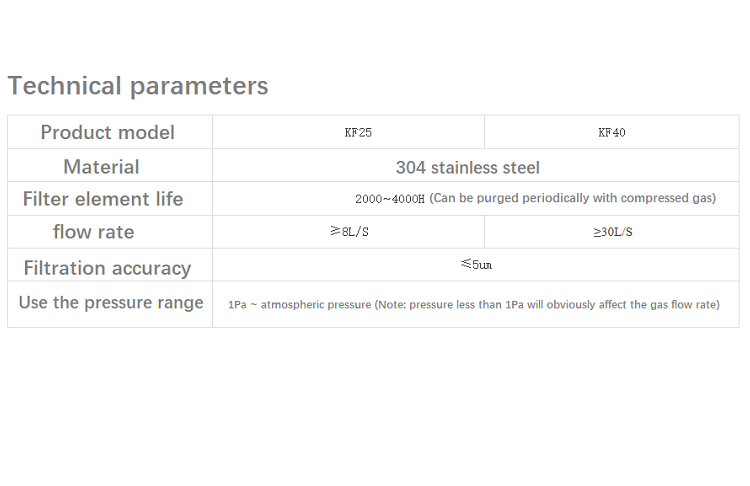Select the 'Filtration accuracy' row label
The image size is (750, 486).
pyautogui.click(x=107, y=268)
